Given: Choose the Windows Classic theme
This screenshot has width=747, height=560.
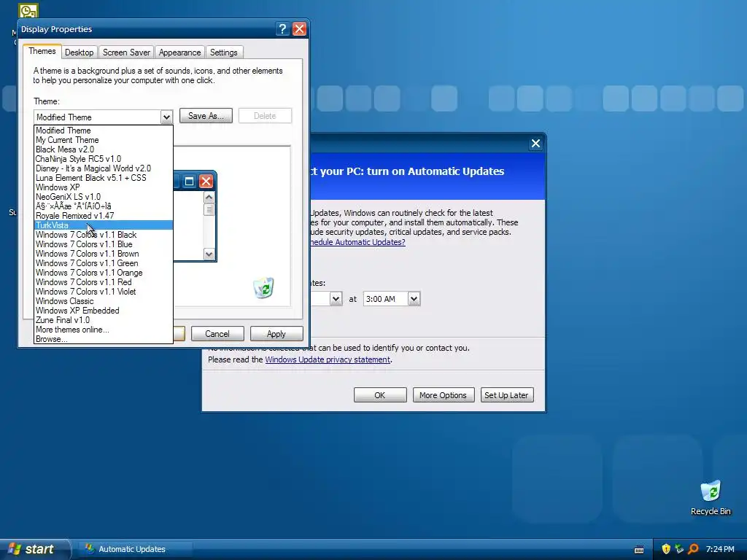Looking at the screenshot, I should (104, 301).
